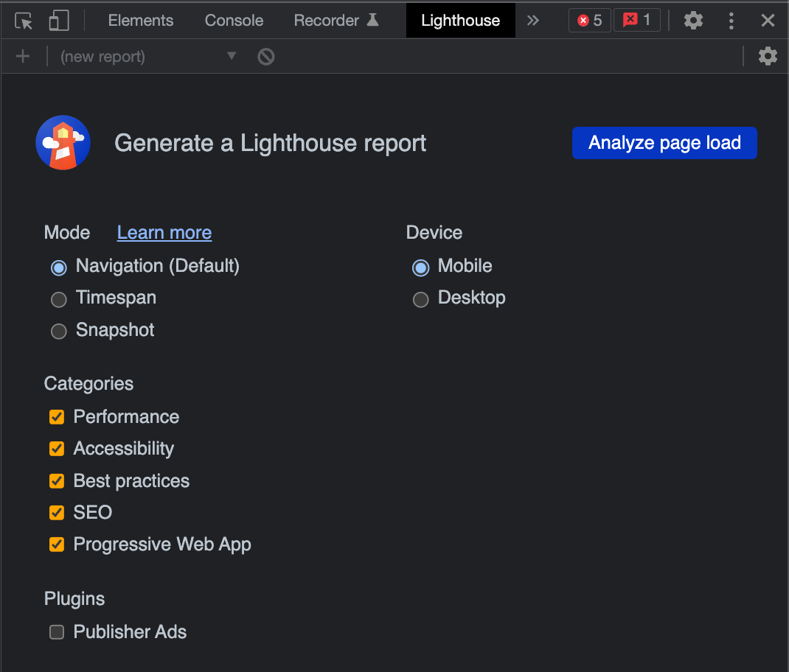Toggle the device toolbar icon

click(58, 20)
